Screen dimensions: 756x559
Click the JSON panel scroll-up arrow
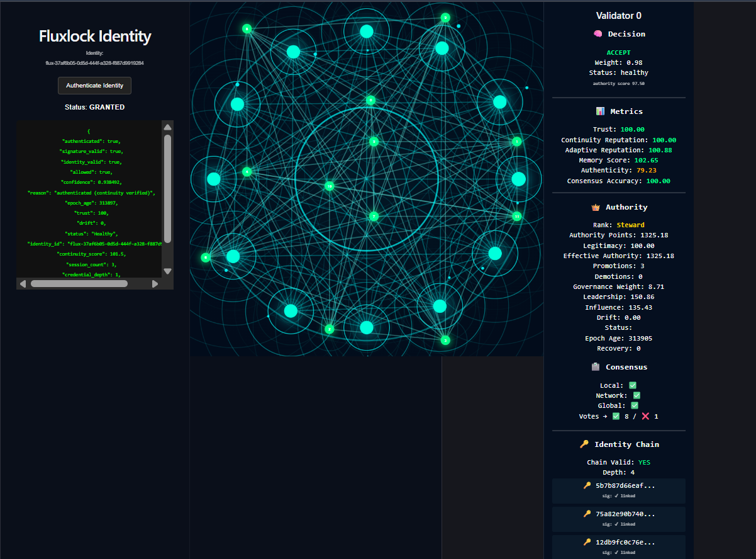167,127
